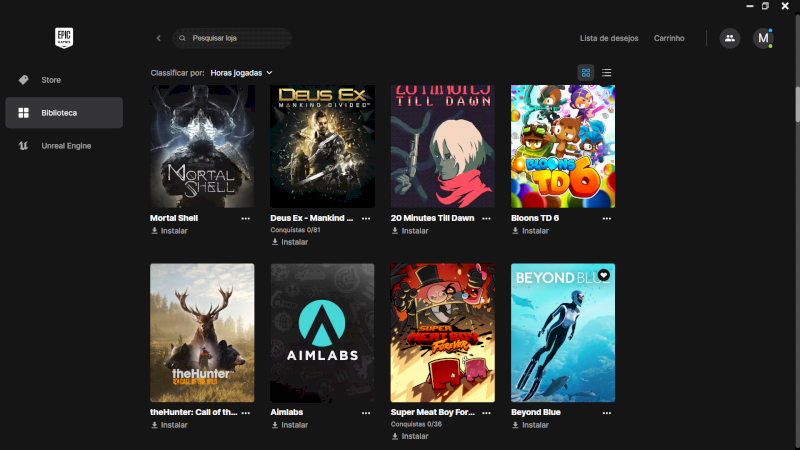Open the M profile avatar menu
Viewport: 800px width, 450px height.
pos(763,38)
